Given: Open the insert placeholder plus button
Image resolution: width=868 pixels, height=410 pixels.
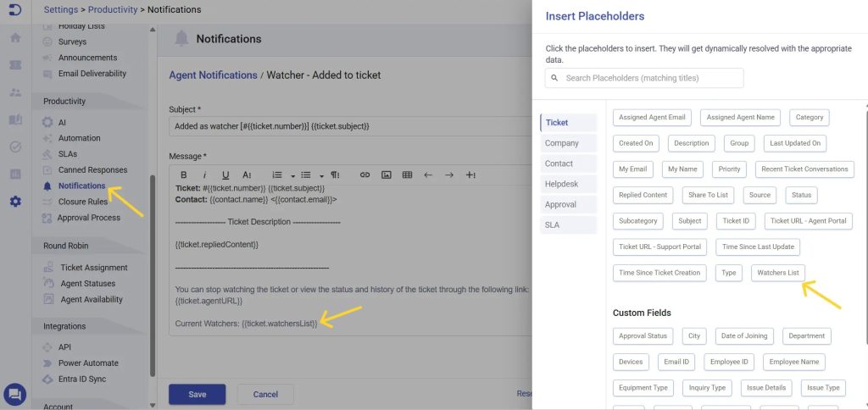Looking at the screenshot, I should point(470,175).
